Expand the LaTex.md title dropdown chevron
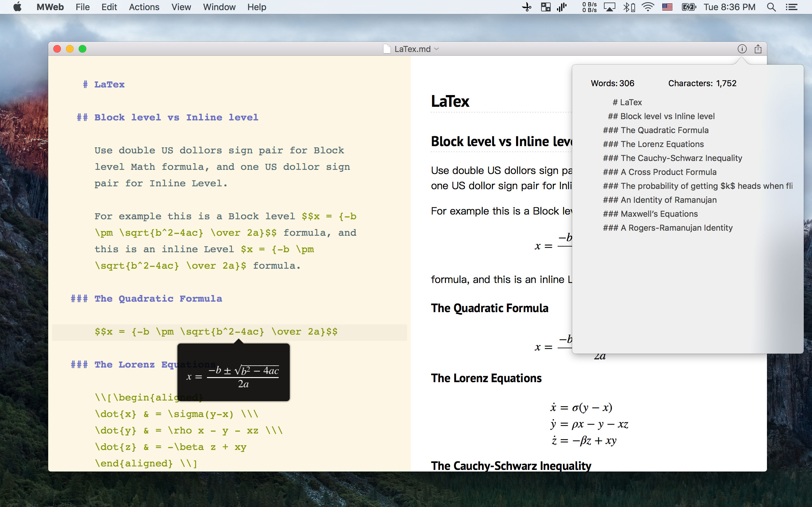812x507 pixels. click(436, 49)
